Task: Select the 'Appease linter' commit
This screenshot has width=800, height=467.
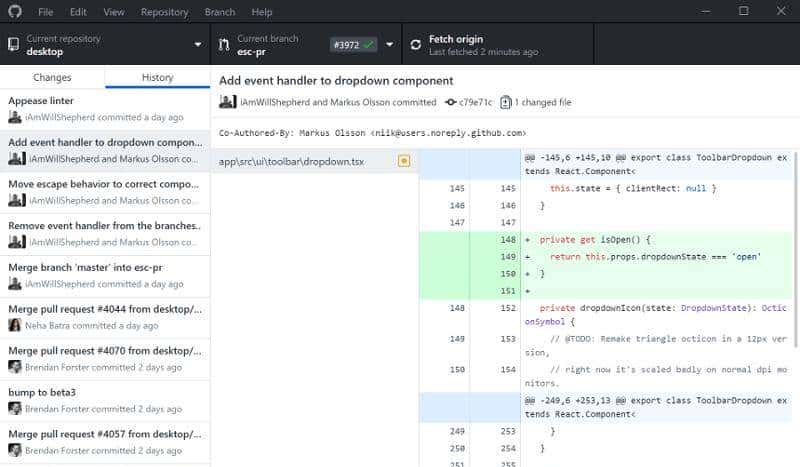Action: pyautogui.click(x=104, y=108)
